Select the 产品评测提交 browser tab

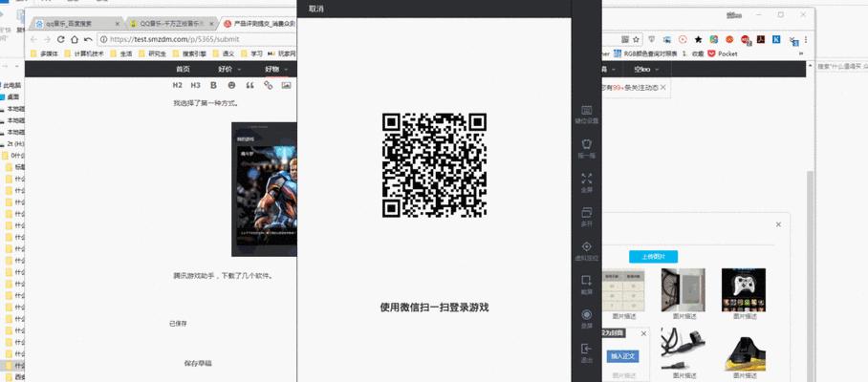coord(257,24)
